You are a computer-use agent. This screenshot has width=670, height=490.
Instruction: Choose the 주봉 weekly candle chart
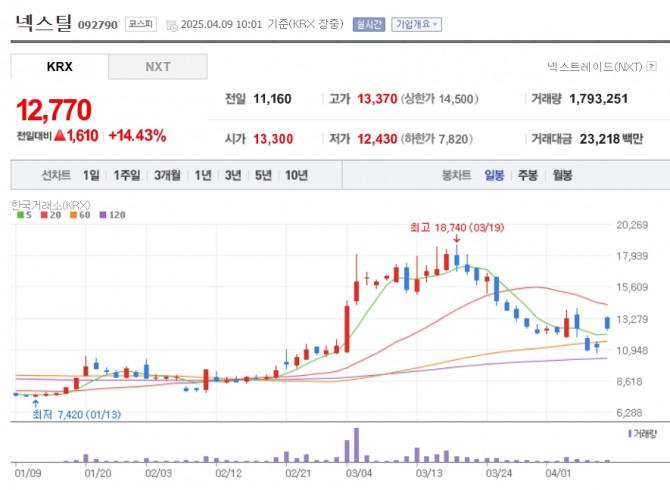tap(528, 175)
